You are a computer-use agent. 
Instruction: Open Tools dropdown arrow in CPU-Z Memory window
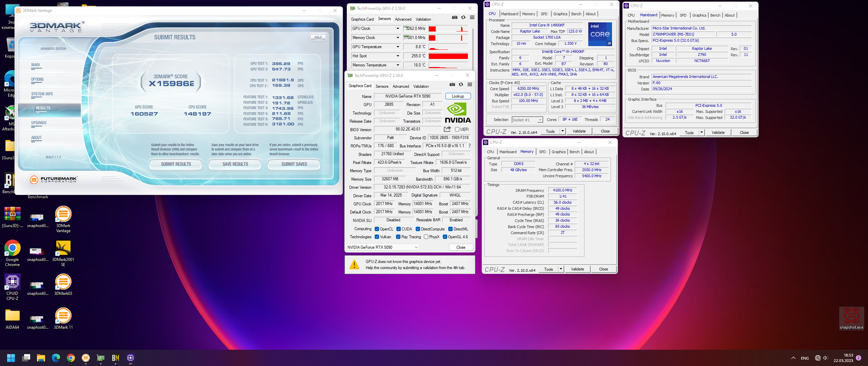[561, 269]
